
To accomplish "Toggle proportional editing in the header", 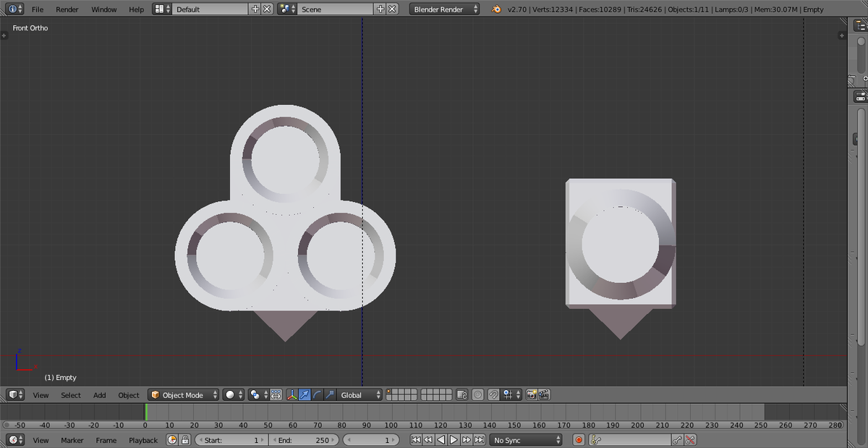I will pyautogui.click(x=478, y=395).
